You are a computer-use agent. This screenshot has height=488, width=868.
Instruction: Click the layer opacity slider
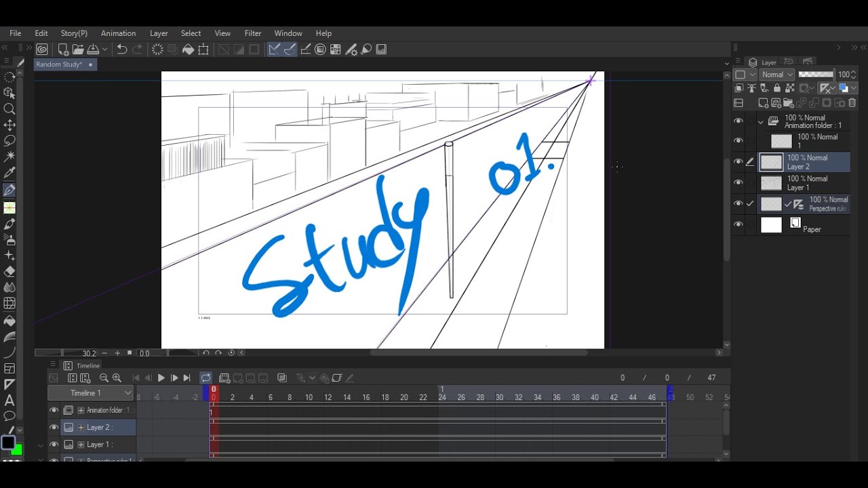pos(816,75)
